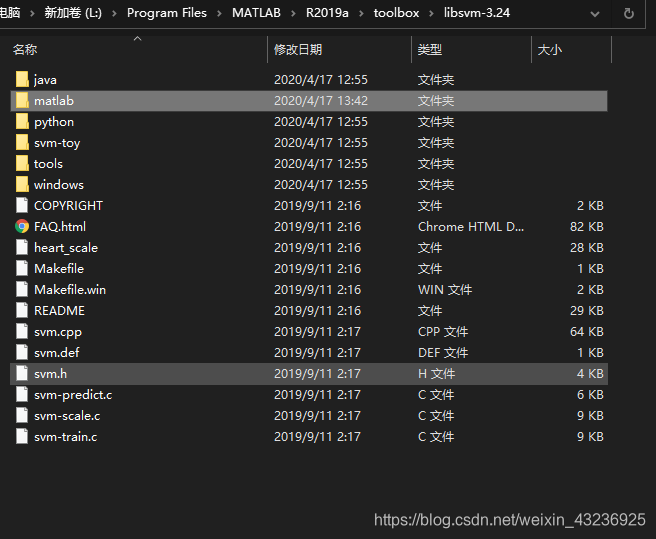
Task: Click the Makefile.win file icon
Action: [x=22, y=289]
